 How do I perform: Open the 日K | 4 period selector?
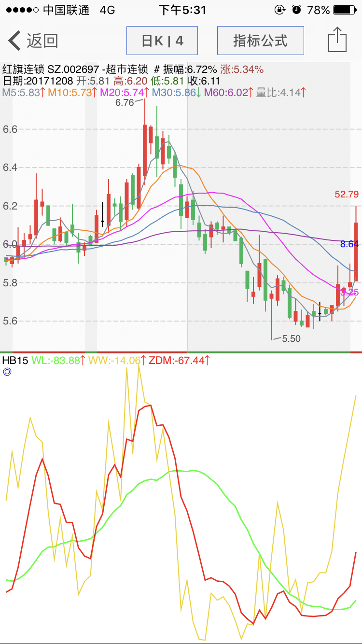162,41
